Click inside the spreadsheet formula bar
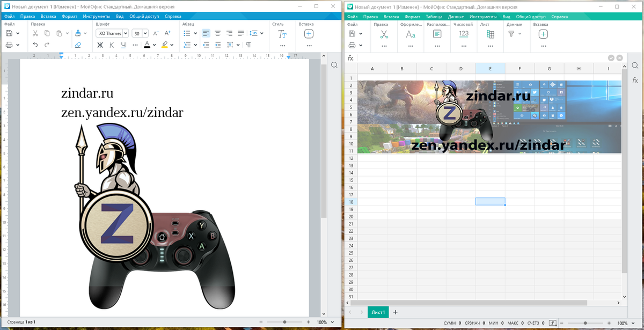Screen dimensions: 644x330 pos(481,58)
